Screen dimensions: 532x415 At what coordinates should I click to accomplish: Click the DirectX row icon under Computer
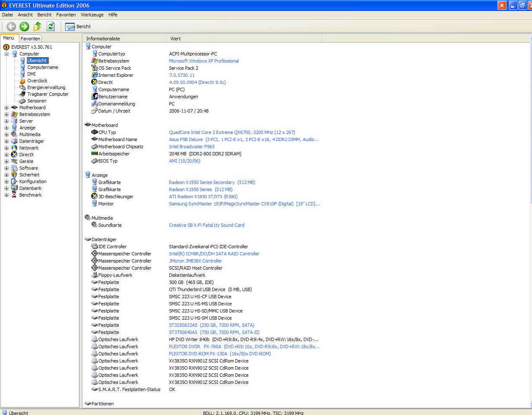[x=95, y=82]
